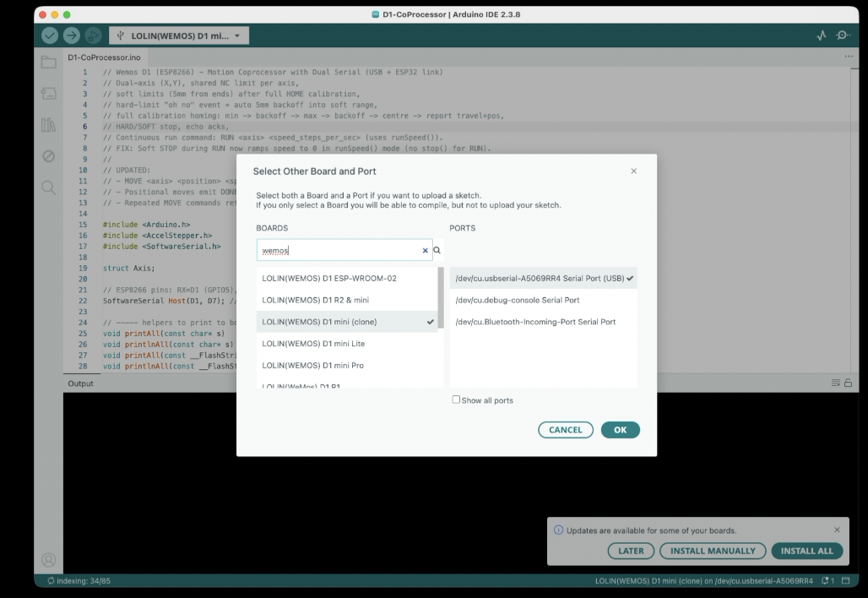Click the Upload arrow toolbar icon
Screen dimensions: 868x598
[72, 35]
